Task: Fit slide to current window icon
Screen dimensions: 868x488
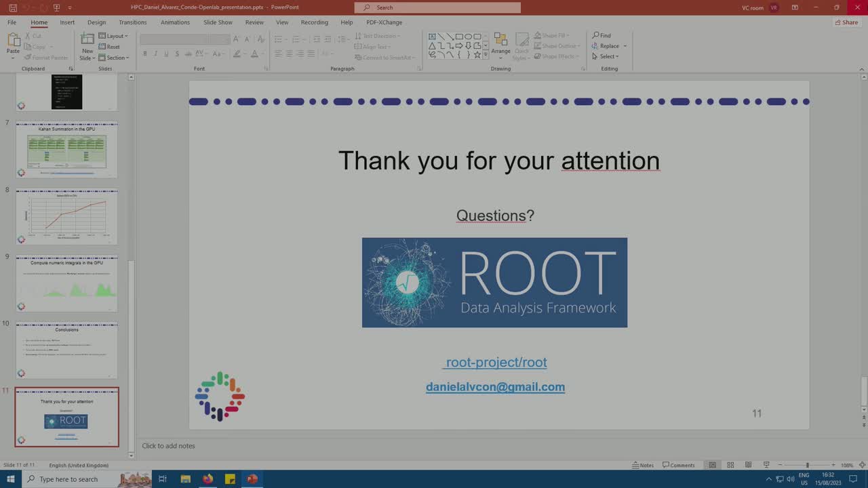Action: click(x=861, y=465)
